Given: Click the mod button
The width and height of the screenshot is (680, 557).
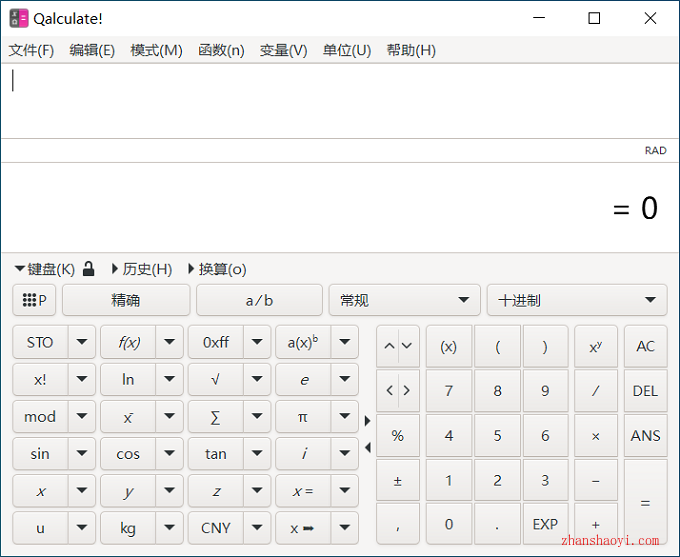Looking at the screenshot, I should tap(40, 417).
